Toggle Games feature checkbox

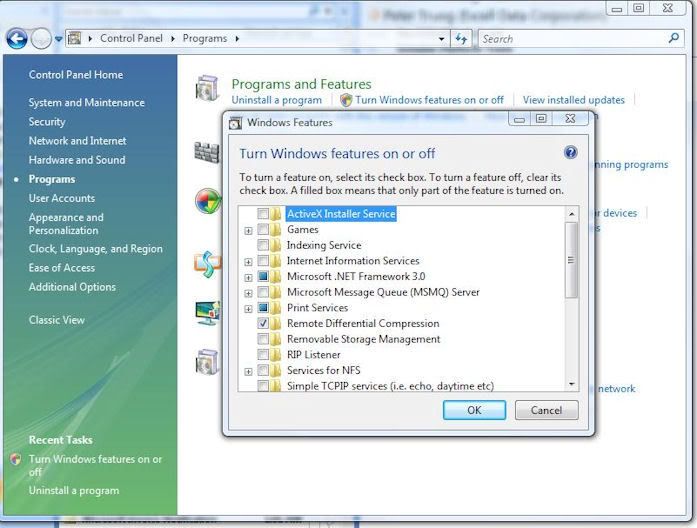click(263, 230)
